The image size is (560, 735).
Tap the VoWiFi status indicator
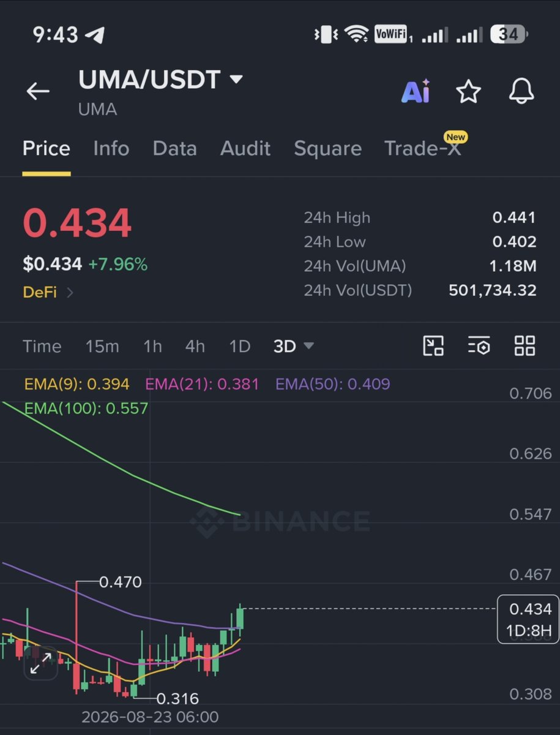point(392,34)
